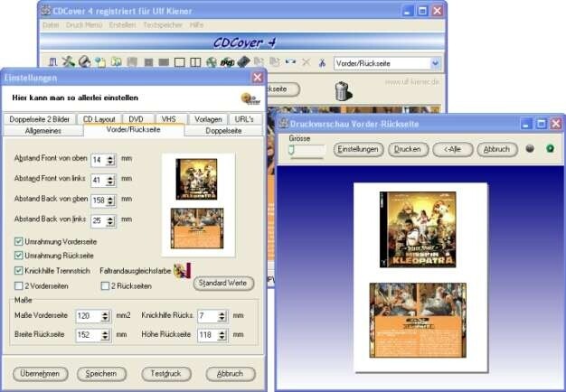Click the globe with document toolbar icon
Viewport: 566px width, 392px height.
coord(100,62)
